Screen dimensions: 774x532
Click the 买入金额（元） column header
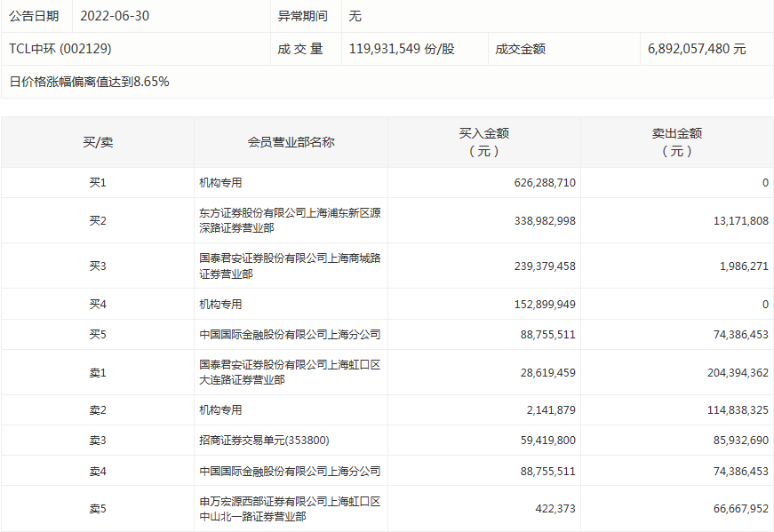483,142
